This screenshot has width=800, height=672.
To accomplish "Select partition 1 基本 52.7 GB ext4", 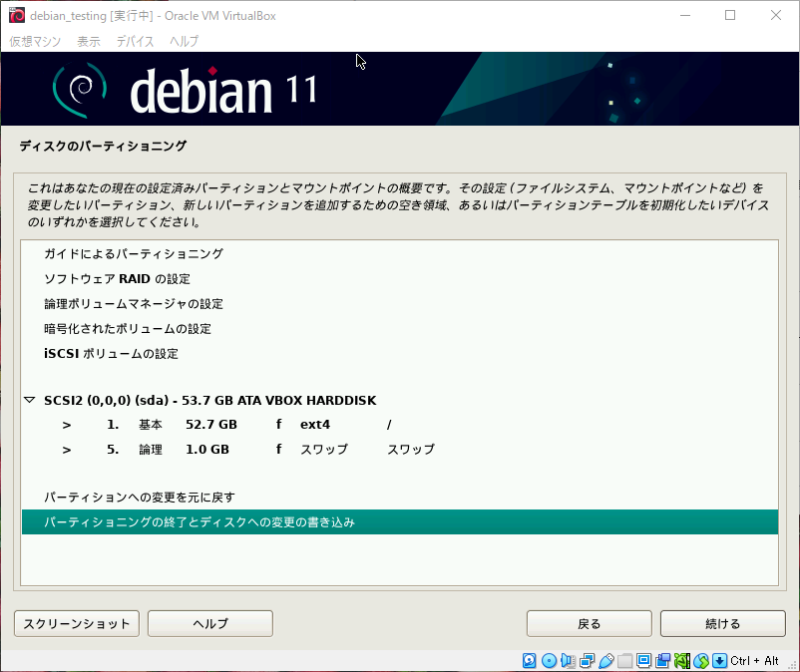I will click(x=400, y=425).
